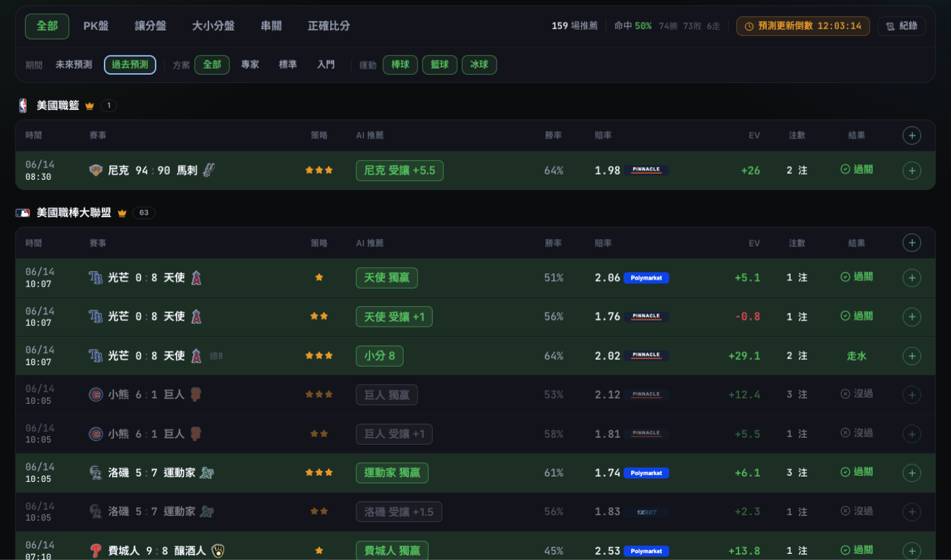The height and width of the screenshot is (560, 951).
Task: Click the 命中 50% hit rate
Action: tap(633, 26)
